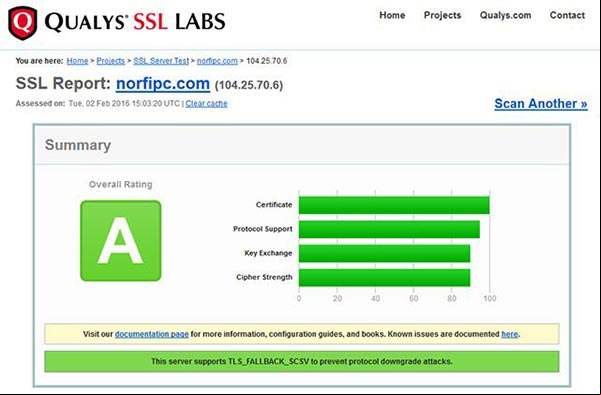Follow the Projects breadcrumb link

pos(110,61)
